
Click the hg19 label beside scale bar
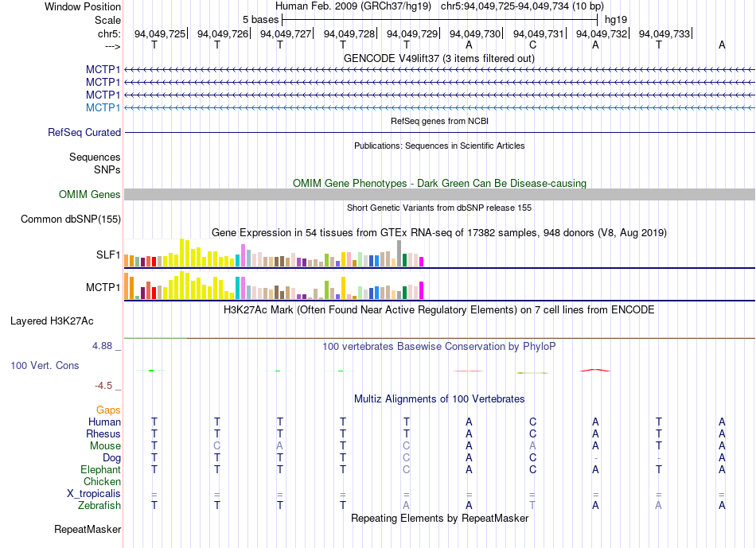[x=616, y=20]
